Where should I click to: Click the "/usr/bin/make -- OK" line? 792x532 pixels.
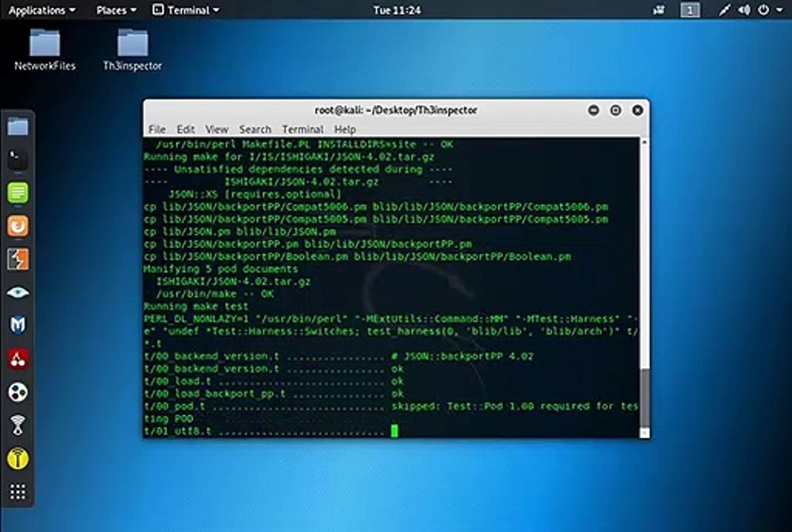coord(214,294)
